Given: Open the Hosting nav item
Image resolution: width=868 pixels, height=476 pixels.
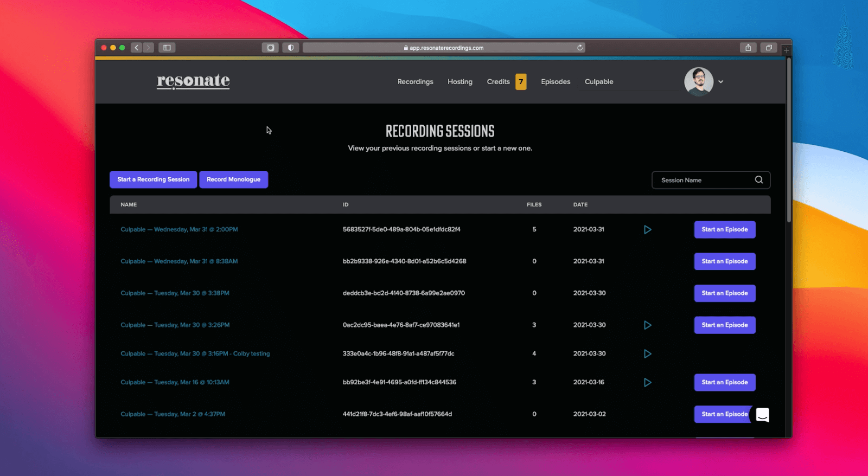Looking at the screenshot, I should 460,82.
